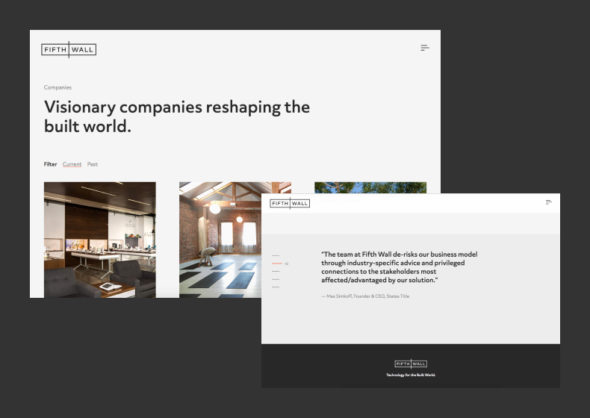Open hamburger menu on Companies page
This screenshot has width=590, height=418.
[x=424, y=47]
